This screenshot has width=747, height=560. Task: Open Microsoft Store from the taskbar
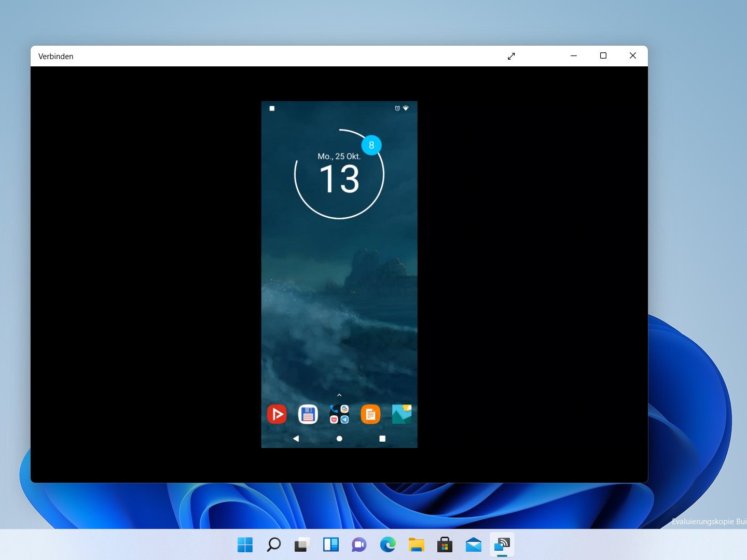point(445,544)
